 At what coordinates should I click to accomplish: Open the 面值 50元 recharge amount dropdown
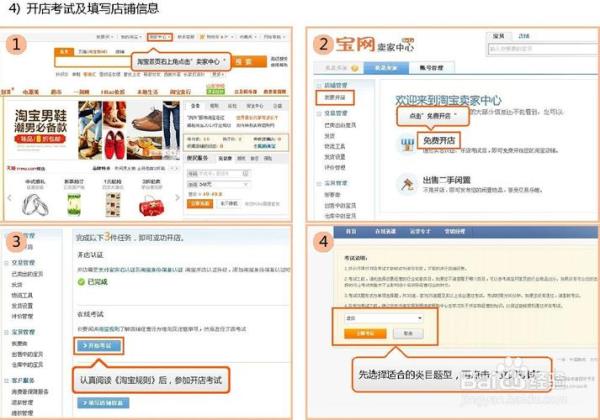(218, 184)
